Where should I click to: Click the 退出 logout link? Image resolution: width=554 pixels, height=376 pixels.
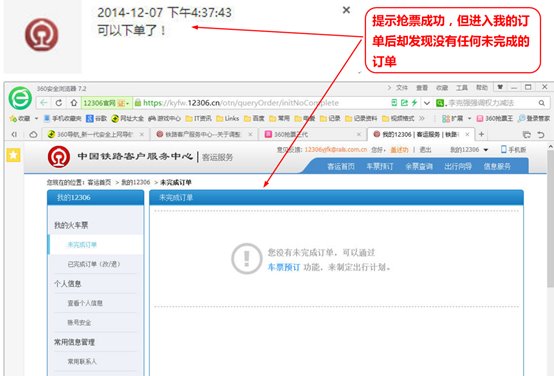(425, 150)
